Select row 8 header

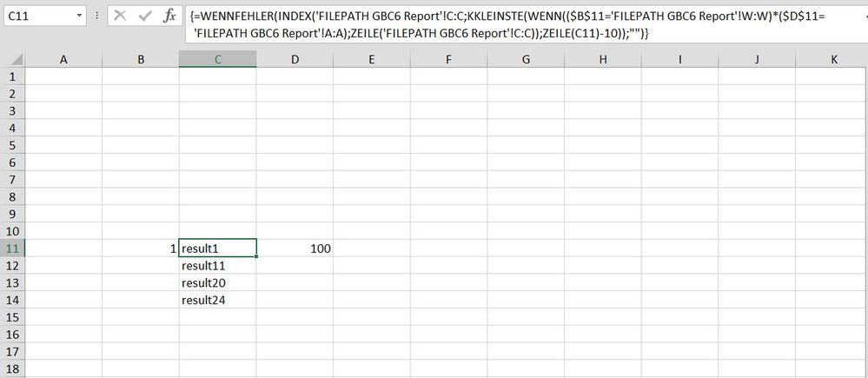(12, 196)
